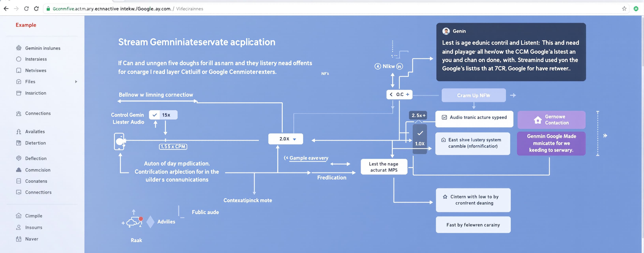Image resolution: width=644 pixels, height=253 pixels.
Task: Expand the Files submenu arrow
Action: tap(76, 82)
